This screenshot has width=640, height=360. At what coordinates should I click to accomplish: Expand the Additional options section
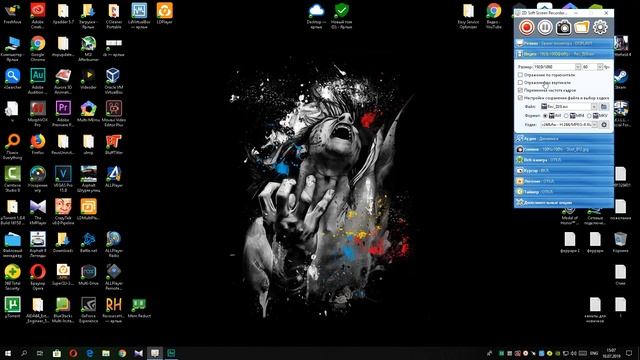point(564,202)
